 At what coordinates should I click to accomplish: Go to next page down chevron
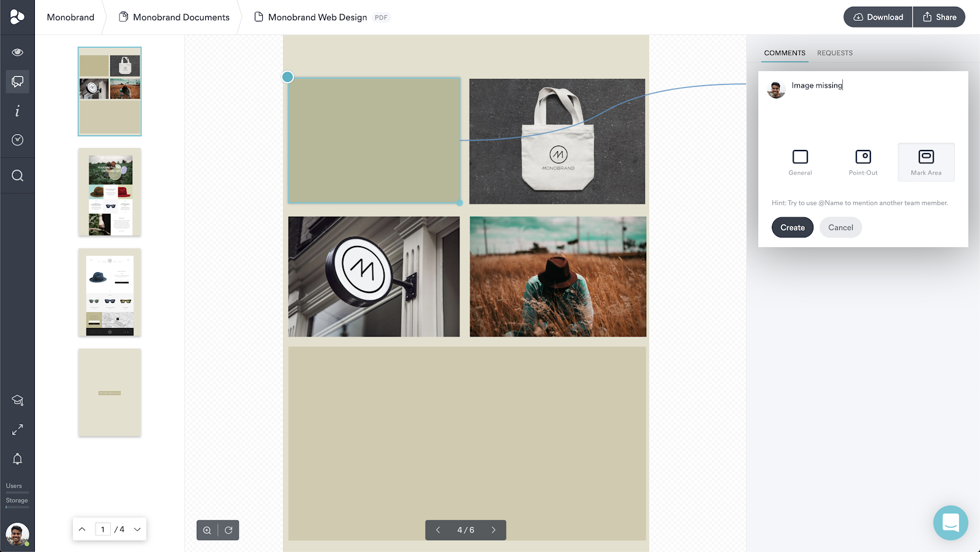pos(137,529)
